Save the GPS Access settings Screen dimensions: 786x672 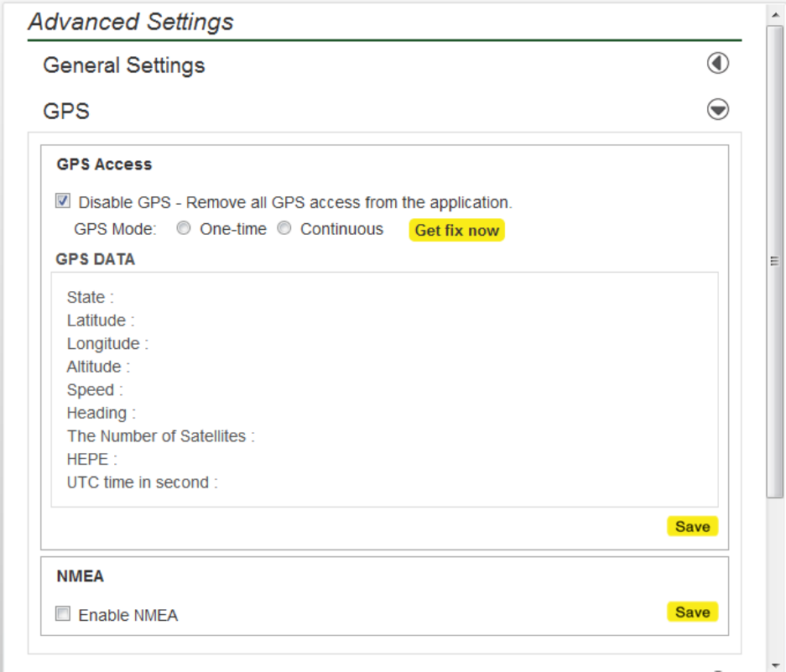pyautogui.click(x=692, y=527)
